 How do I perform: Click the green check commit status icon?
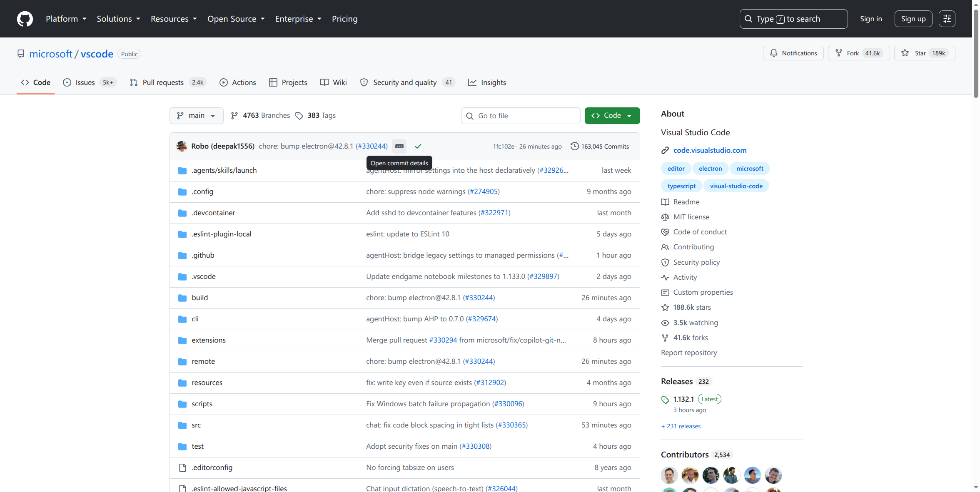(418, 146)
